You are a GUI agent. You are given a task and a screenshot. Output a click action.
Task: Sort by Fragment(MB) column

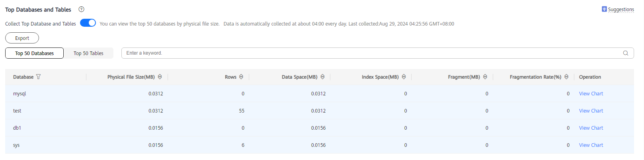coord(485,77)
